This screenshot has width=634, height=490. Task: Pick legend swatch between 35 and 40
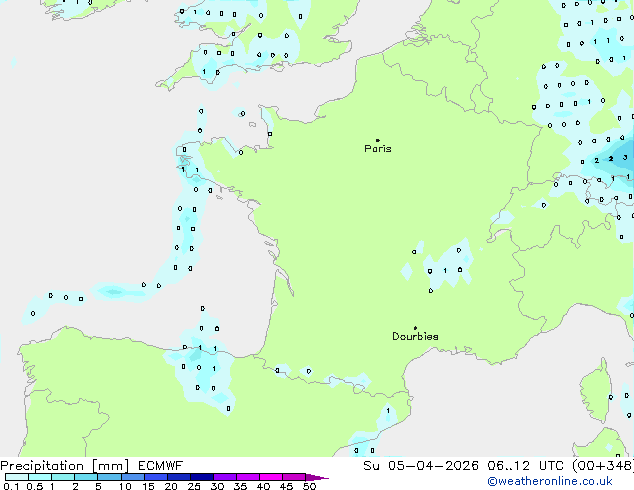click(x=247, y=477)
